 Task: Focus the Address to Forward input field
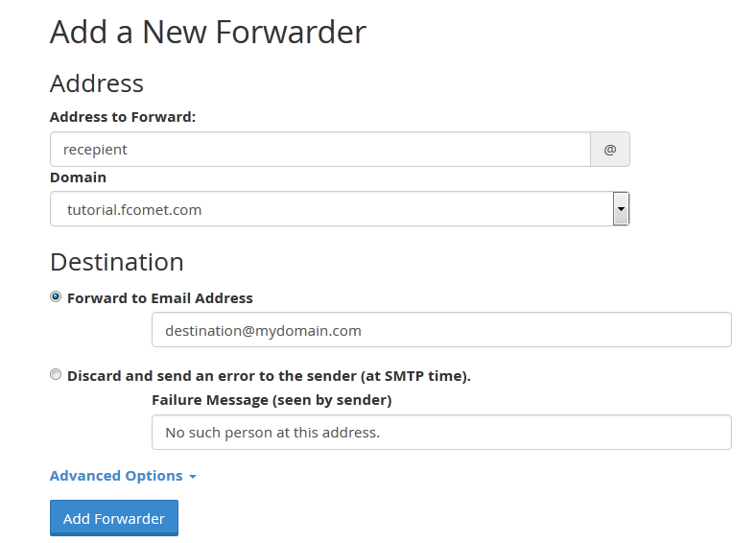tap(319, 150)
